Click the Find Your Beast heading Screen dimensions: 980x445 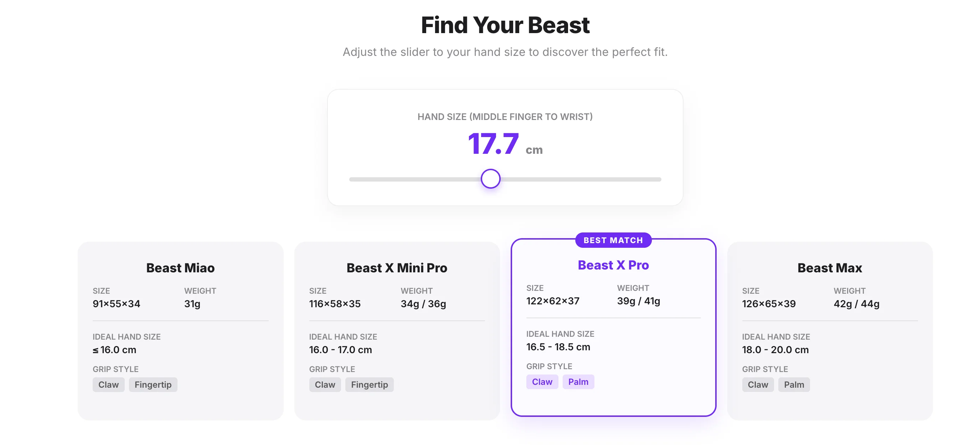505,25
